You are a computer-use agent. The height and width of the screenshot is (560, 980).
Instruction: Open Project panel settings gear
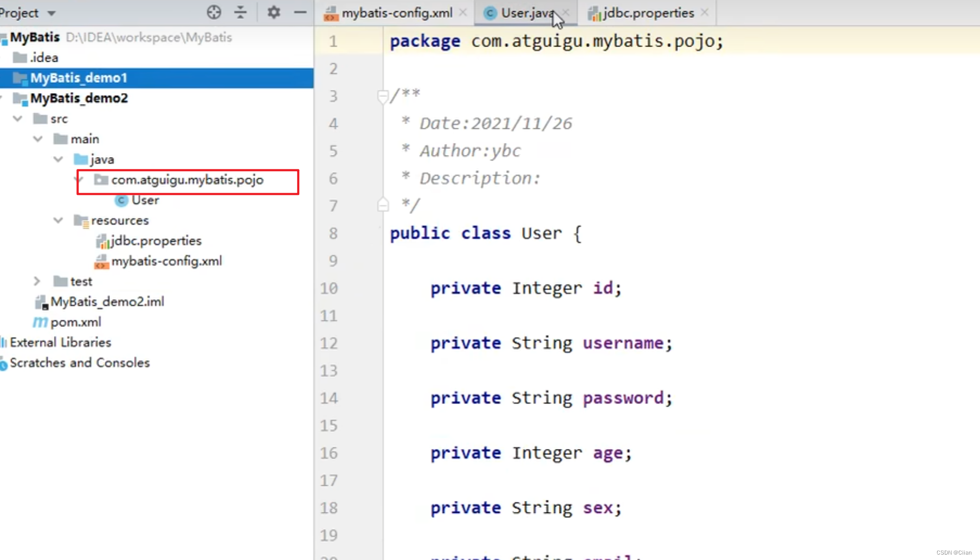pyautogui.click(x=274, y=12)
